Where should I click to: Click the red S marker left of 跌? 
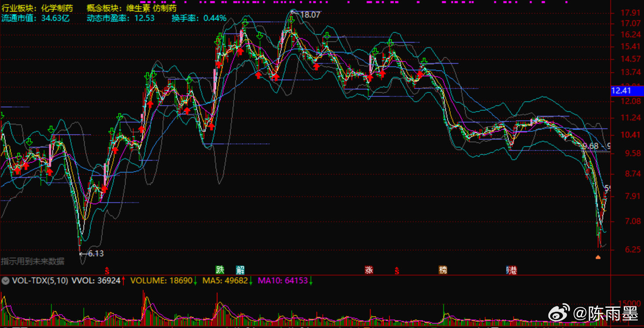tap(107, 270)
